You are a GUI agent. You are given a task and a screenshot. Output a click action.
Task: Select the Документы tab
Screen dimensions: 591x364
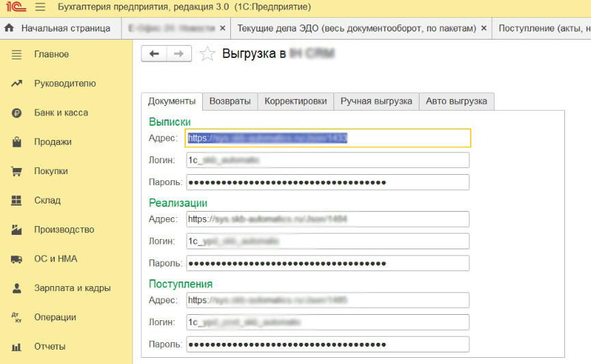(x=172, y=101)
